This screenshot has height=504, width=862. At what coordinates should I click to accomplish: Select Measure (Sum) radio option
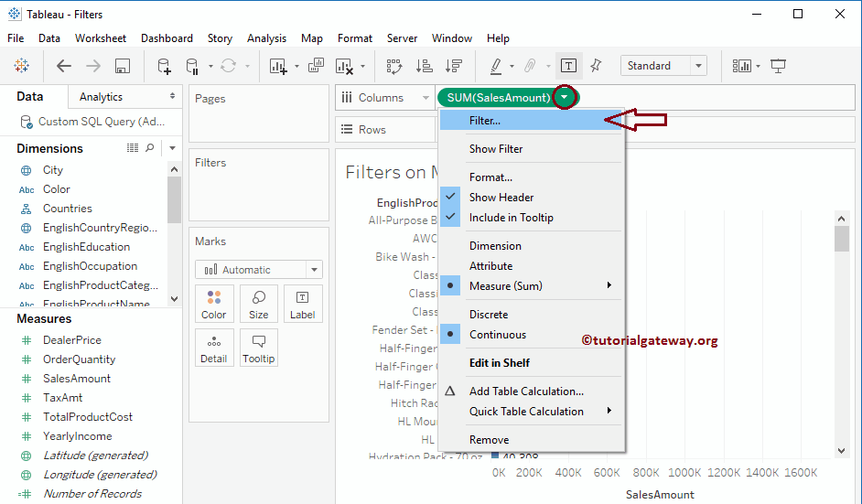532,285
